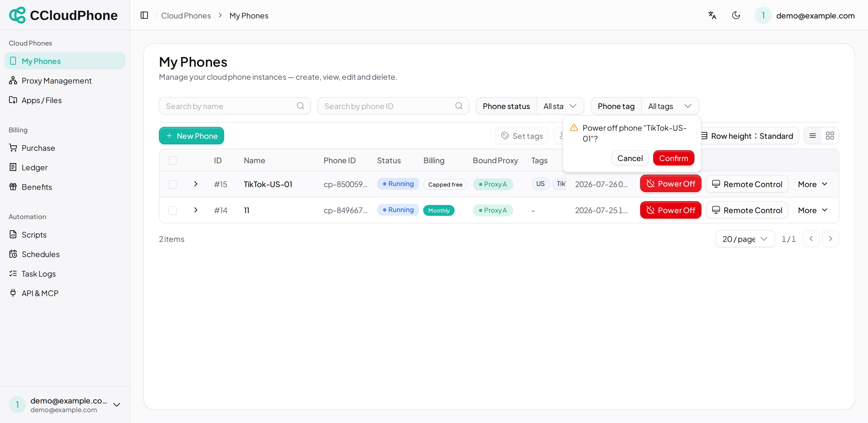
Task: Switch to dark mode with the moon icon
Action: click(x=736, y=15)
